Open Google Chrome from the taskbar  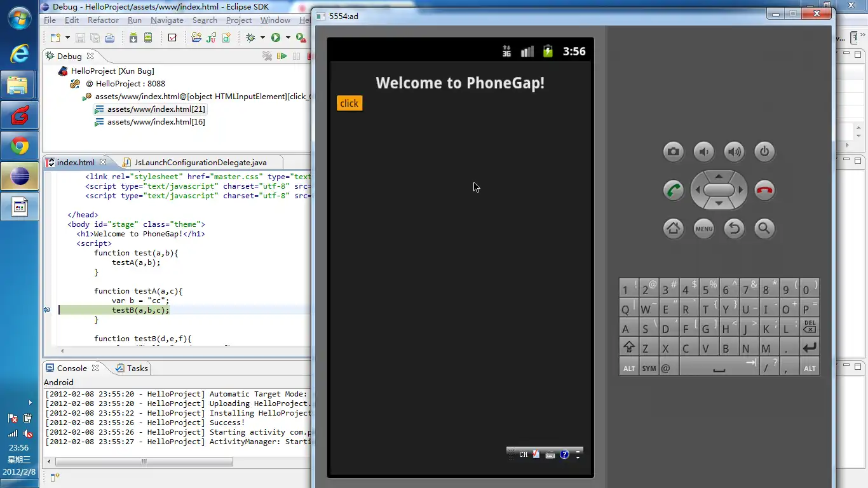point(20,147)
